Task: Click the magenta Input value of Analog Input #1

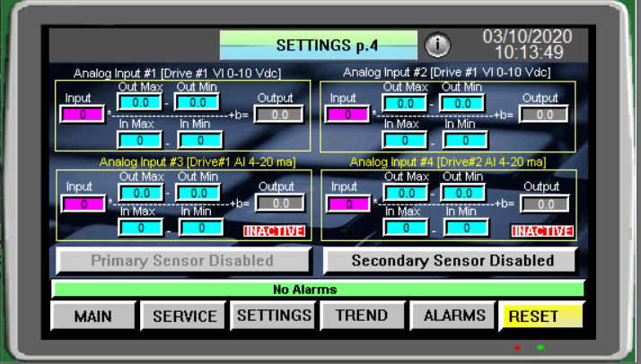Action: pos(82,114)
